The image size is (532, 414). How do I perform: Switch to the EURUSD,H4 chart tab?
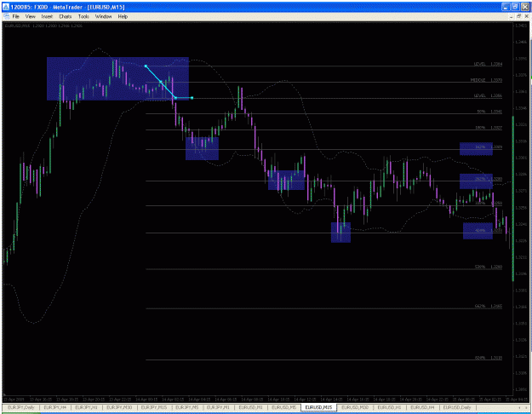(x=422, y=407)
